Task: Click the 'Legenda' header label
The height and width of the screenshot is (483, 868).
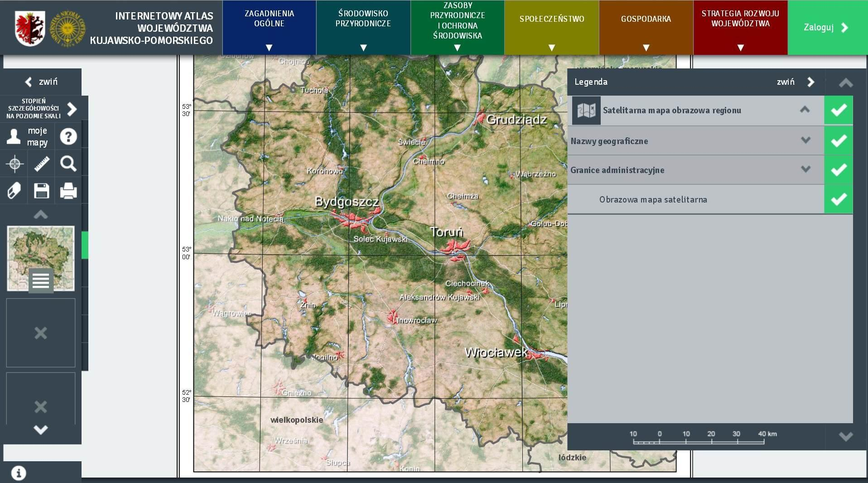Action: pos(591,82)
